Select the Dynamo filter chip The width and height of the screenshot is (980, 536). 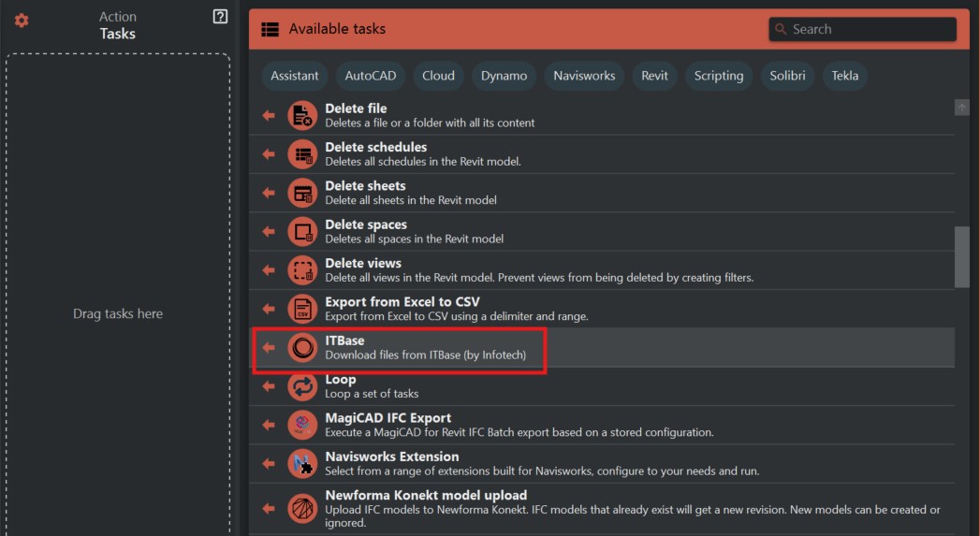point(504,76)
